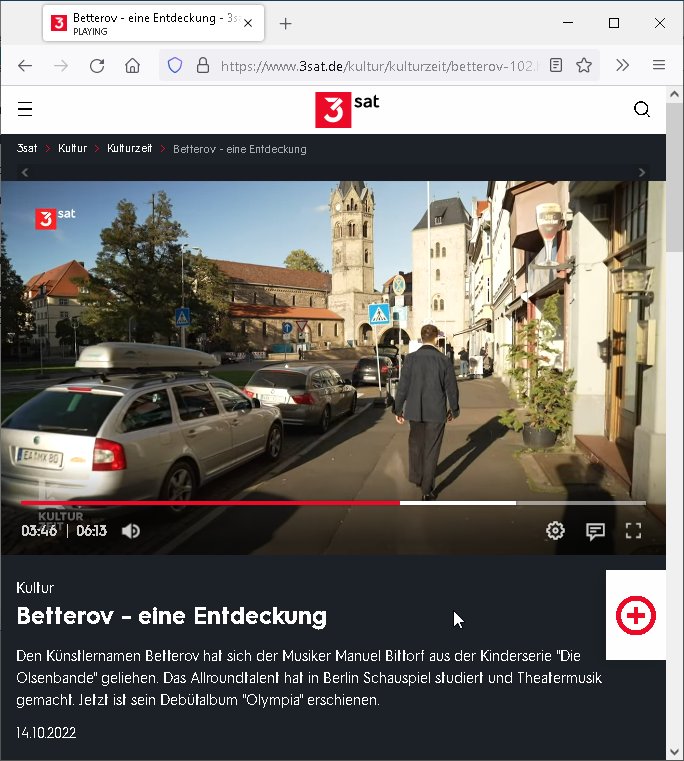Mute the video volume
The width and height of the screenshot is (684, 761).
130,531
